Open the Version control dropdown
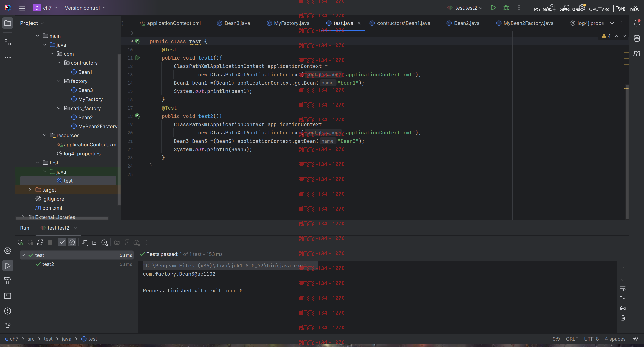This screenshot has width=644, height=347. [85, 8]
